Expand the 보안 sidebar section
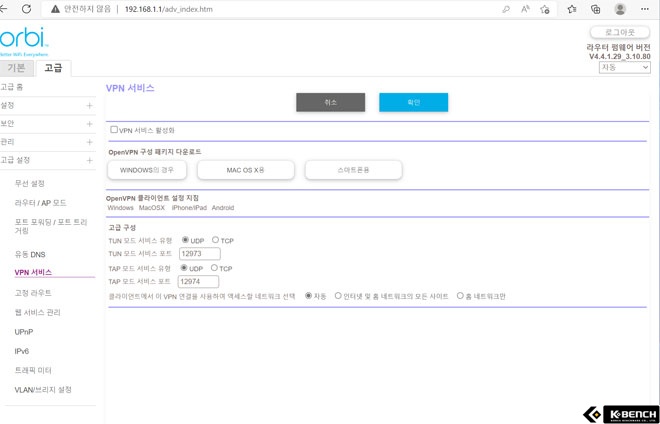 [89, 124]
